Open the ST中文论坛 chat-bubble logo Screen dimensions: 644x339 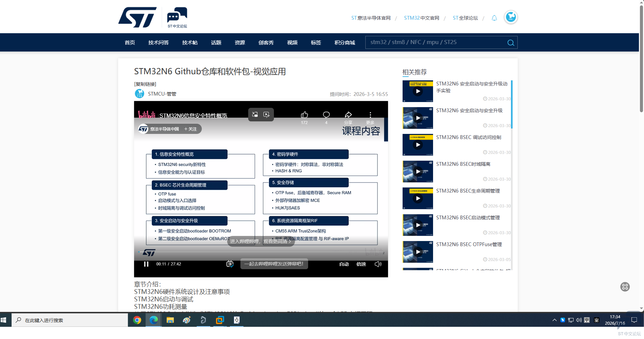[177, 17]
